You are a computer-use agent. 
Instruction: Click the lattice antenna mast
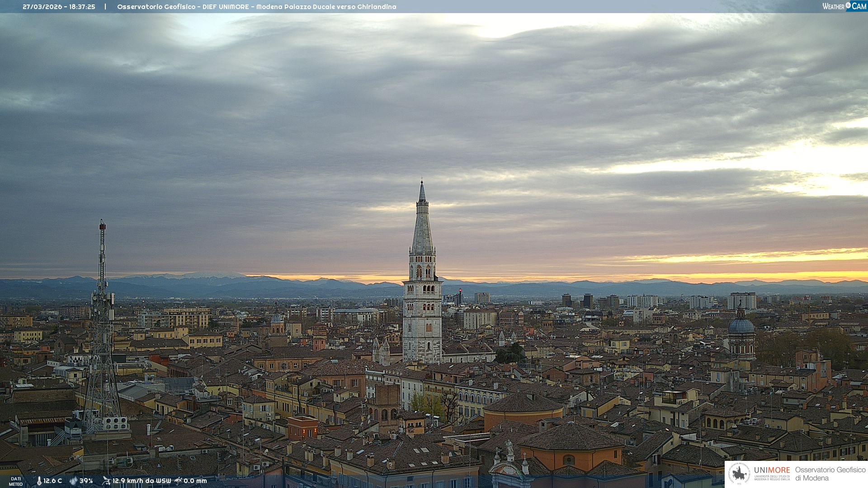[102, 325]
